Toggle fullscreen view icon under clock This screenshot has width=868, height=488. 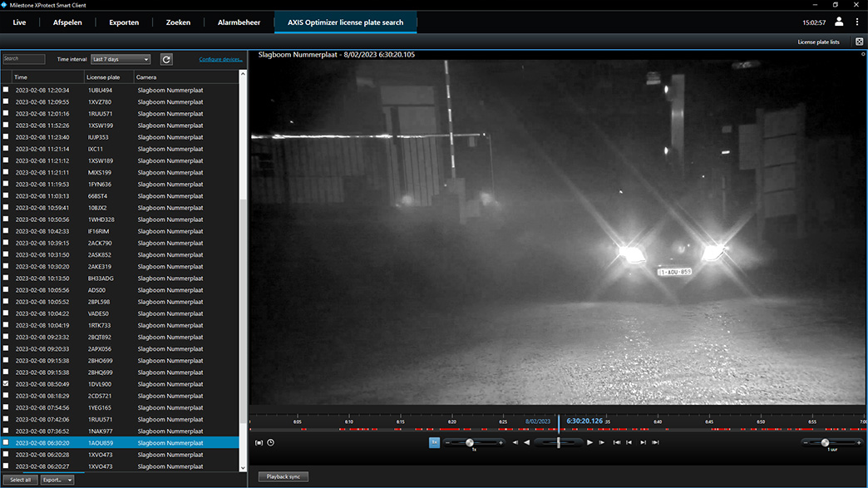859,42
